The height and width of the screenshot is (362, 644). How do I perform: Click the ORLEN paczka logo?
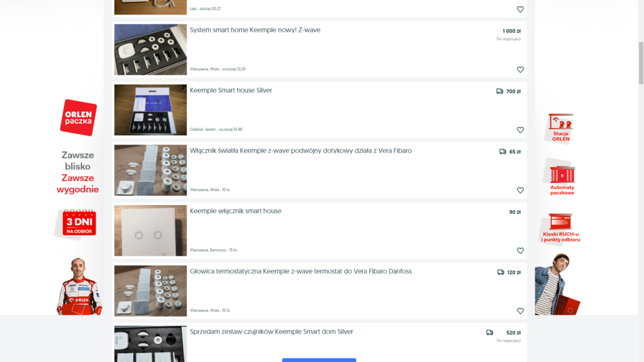click(x=79, y=118)
